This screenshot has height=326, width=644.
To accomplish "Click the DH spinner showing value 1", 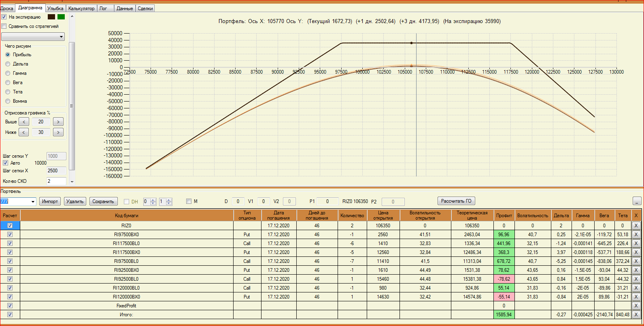I will click(166, 201).
